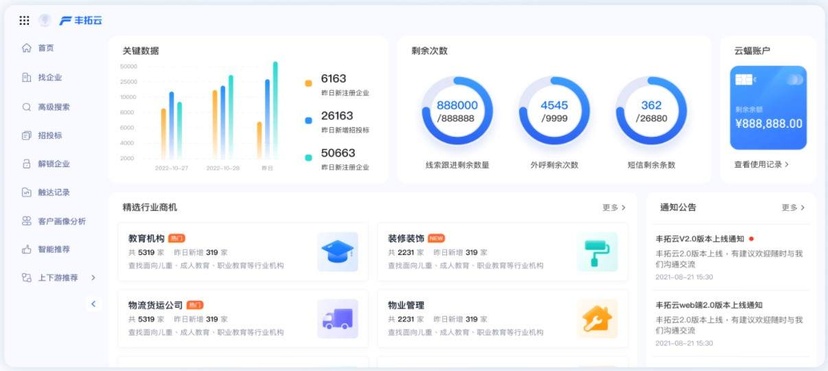Click 更多 in 精选行业商机 section

coord(614,207)
